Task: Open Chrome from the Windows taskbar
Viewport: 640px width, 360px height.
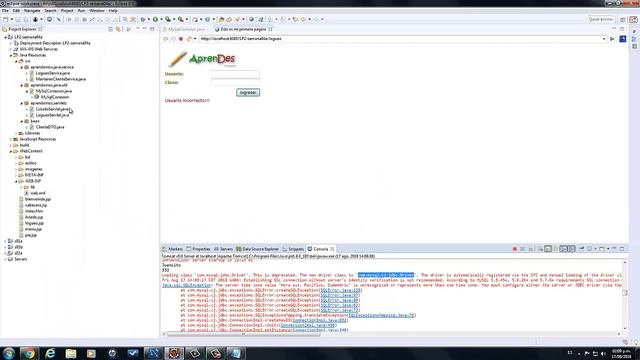Action: coord(29,353)
